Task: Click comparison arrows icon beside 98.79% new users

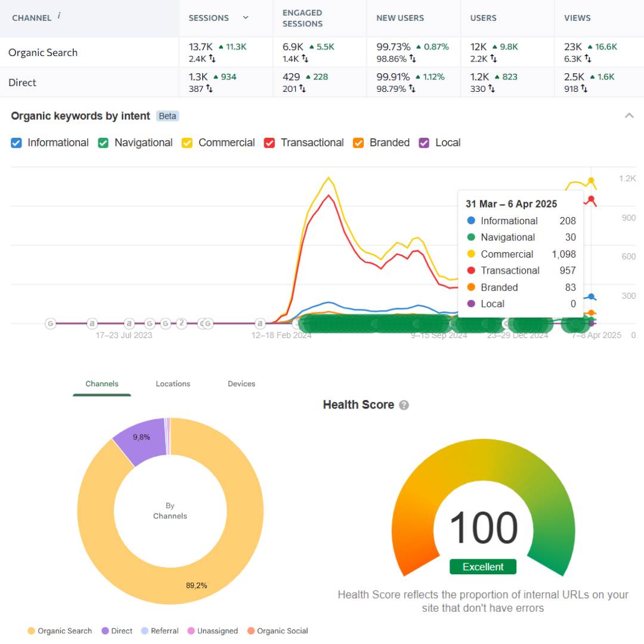Action: [412, 89]
